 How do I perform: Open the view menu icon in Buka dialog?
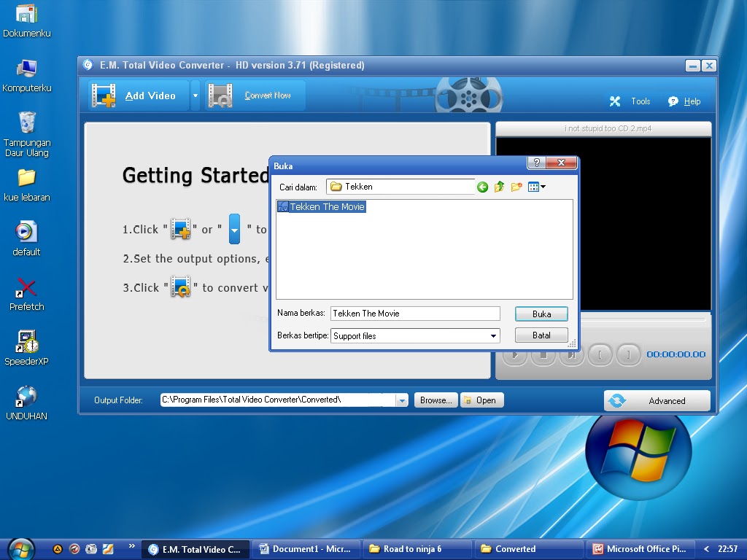coord(536,187)
